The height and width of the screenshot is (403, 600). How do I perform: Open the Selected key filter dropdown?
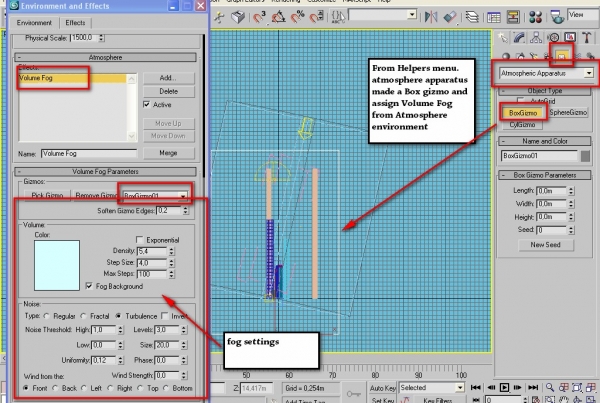[460, 388]
